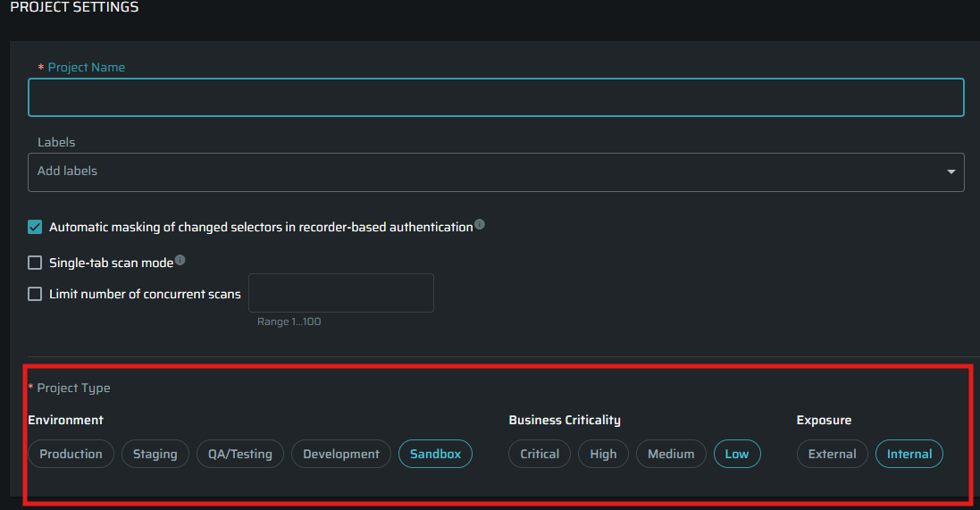Set business criticality to High

click(603, 454)
